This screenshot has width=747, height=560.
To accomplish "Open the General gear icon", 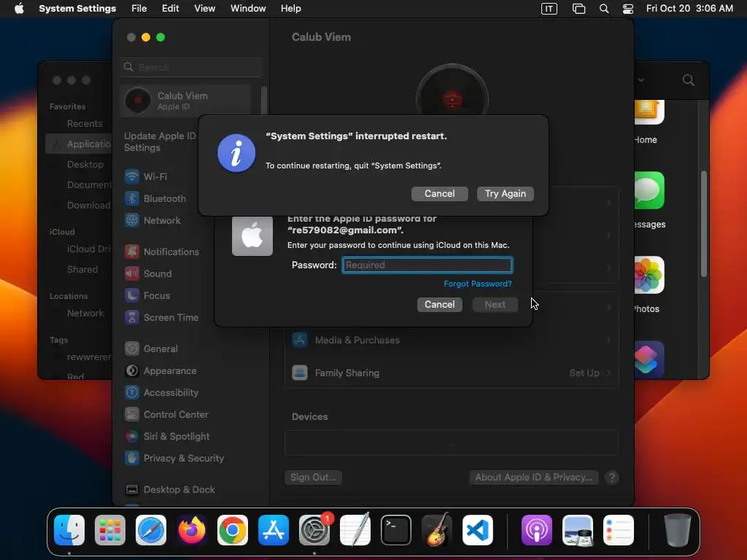I will 132,349.
